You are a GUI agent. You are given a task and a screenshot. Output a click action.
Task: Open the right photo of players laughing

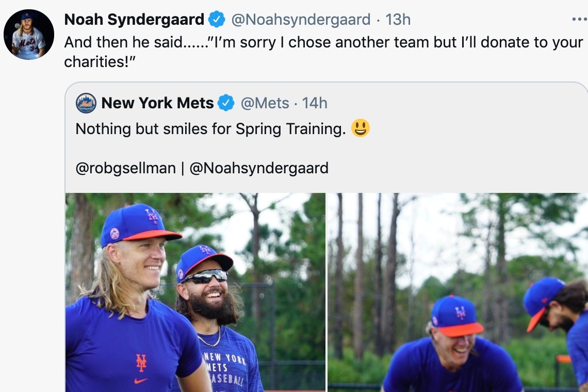tap(458, 292)
